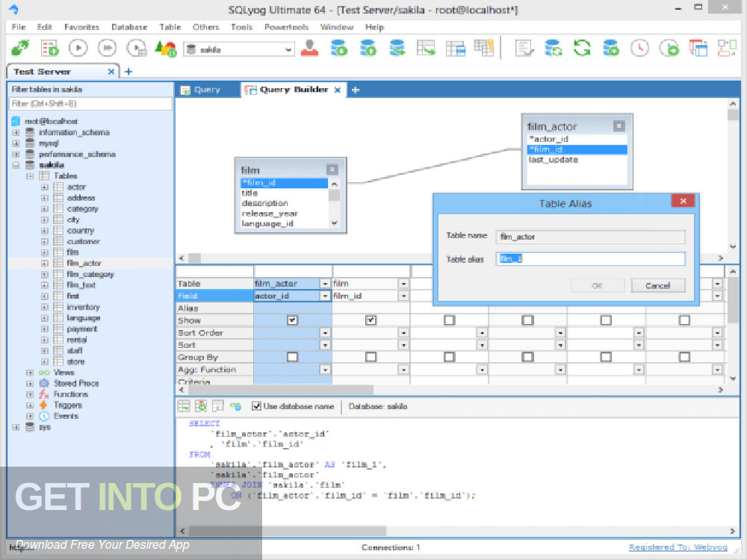Close the film_actor table box in canvas
Viewport: 747px width, 560px height.
[619, 125]
